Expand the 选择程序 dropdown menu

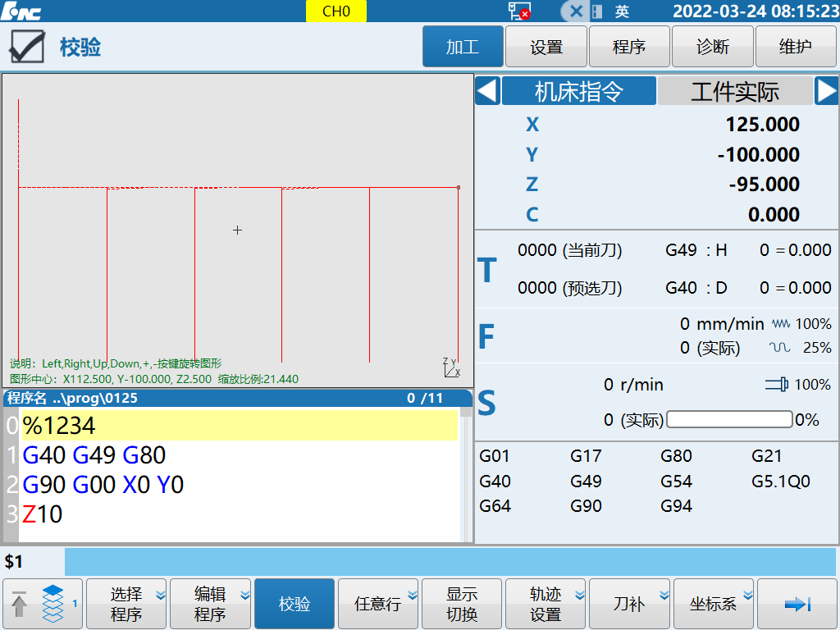coord(126,604)
